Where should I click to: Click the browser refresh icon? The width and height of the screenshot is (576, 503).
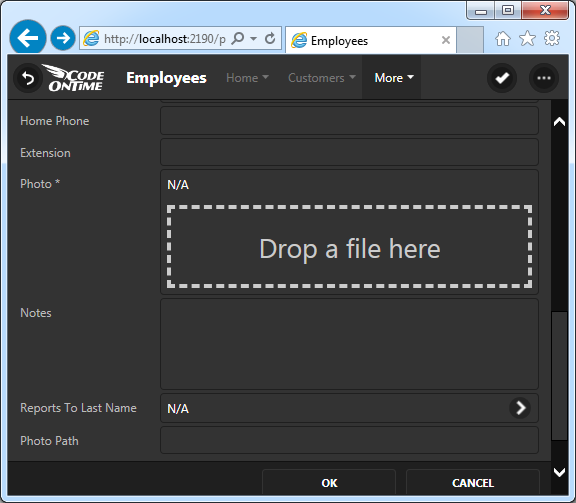coord(270,38)
